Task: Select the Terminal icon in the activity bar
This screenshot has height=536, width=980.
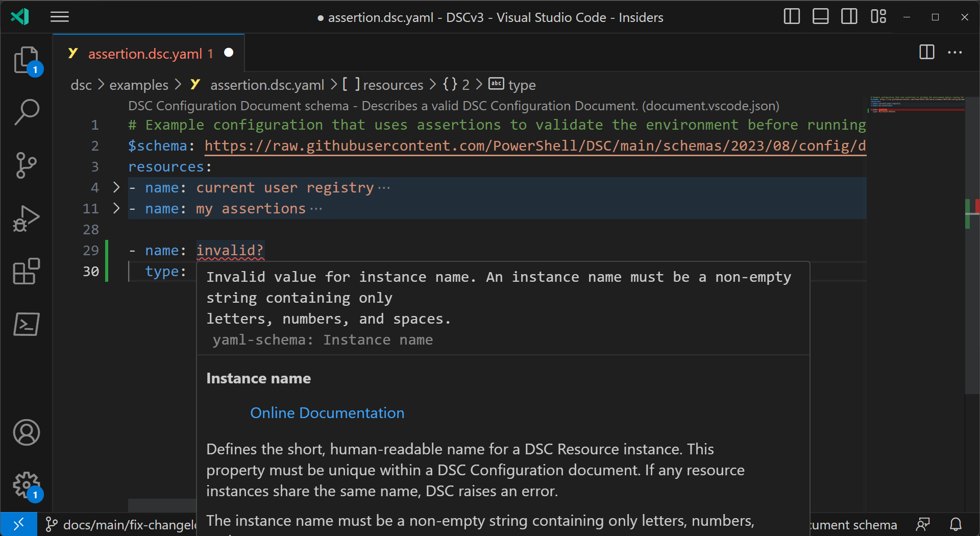Action: point(26,324)
